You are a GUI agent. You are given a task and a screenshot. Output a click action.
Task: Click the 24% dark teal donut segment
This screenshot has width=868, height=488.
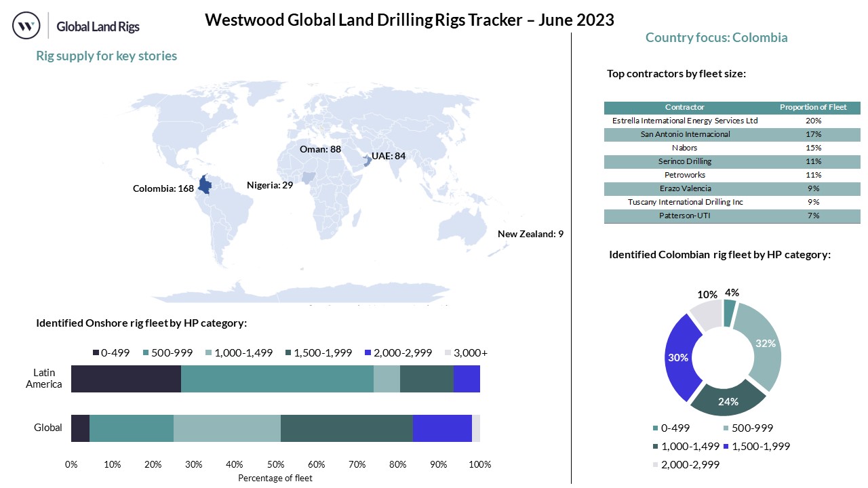728,399
